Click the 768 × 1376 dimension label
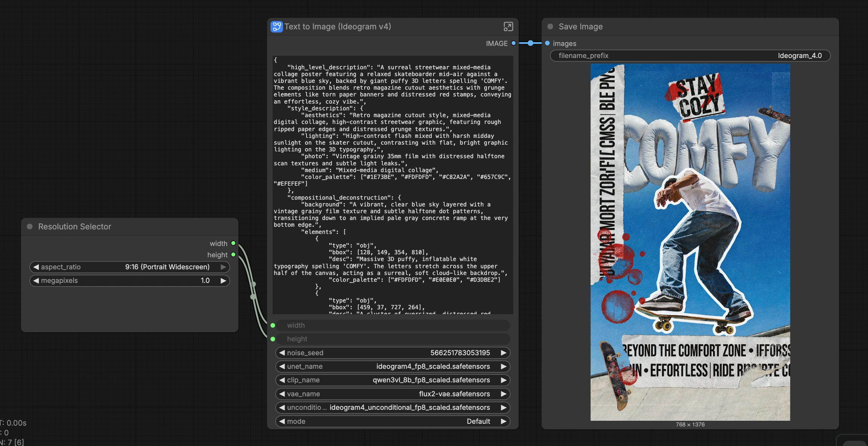 (690, 425)
